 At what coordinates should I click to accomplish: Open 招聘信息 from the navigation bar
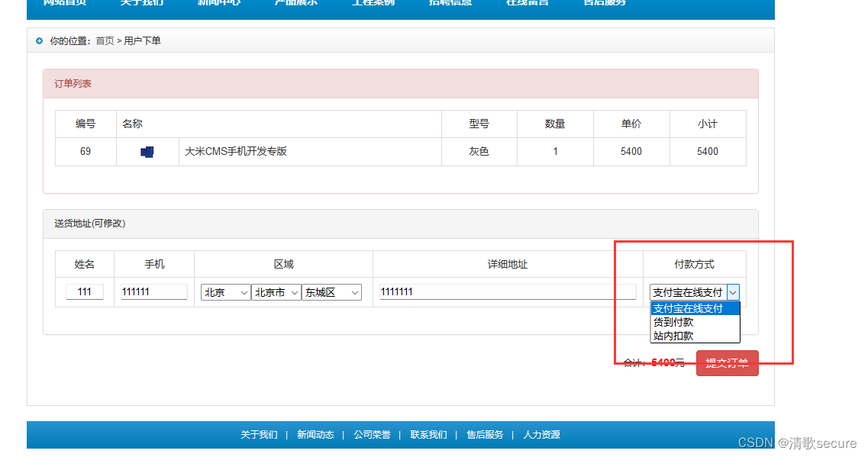point(450,4)
